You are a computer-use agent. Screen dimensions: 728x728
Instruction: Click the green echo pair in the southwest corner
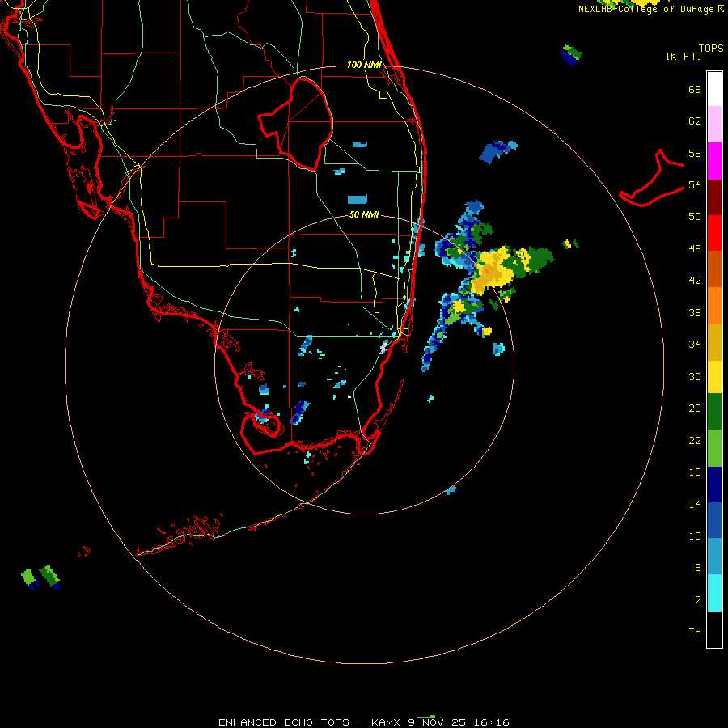(x=40, y=578)
